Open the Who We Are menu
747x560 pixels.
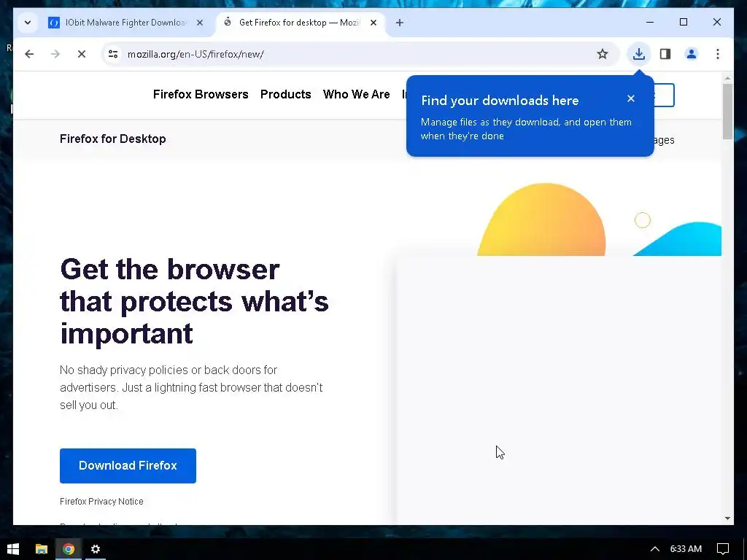356,94
